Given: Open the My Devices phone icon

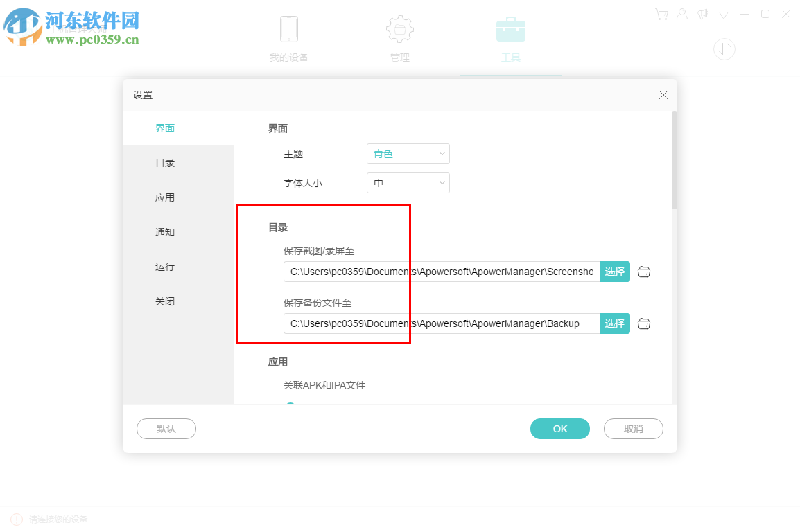Looking at the screenshot, I should pos(289,29).
